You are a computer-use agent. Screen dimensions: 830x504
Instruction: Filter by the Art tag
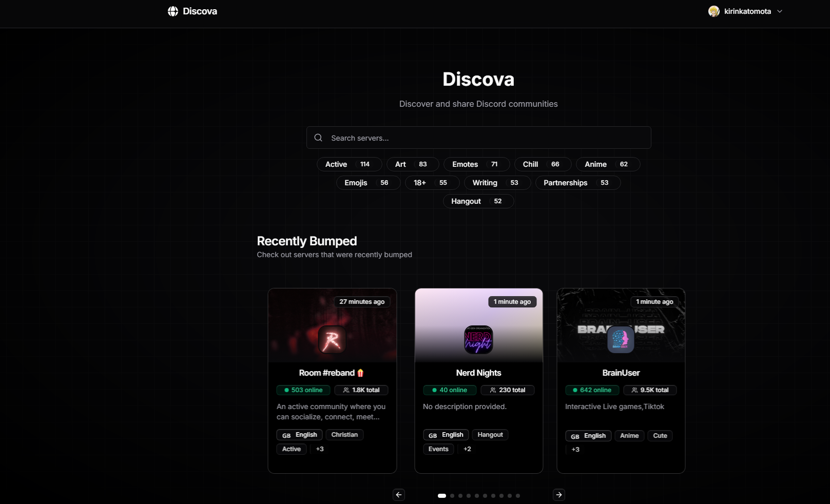click(413, 164)
